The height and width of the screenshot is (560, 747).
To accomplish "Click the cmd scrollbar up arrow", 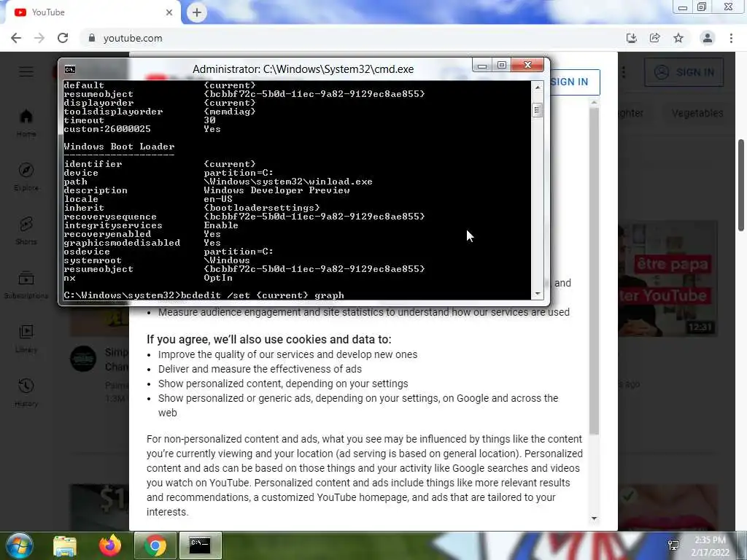I will [x=538, y=87].
